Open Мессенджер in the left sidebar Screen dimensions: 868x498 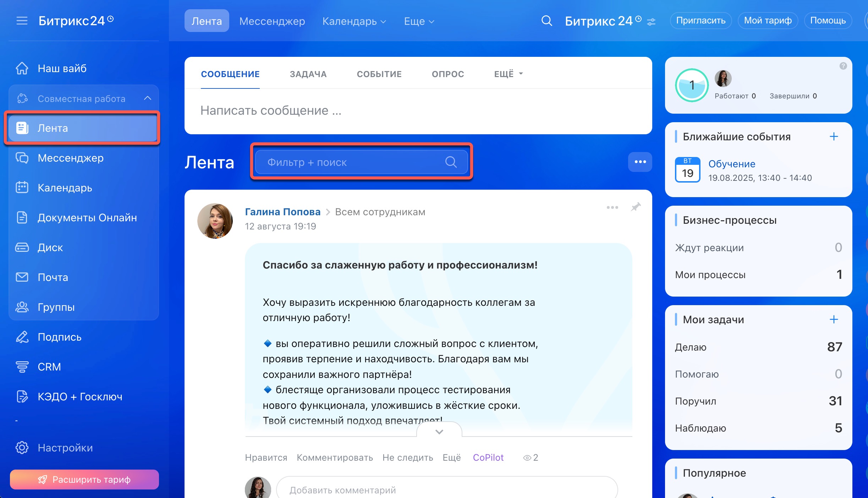pos(84,158)
